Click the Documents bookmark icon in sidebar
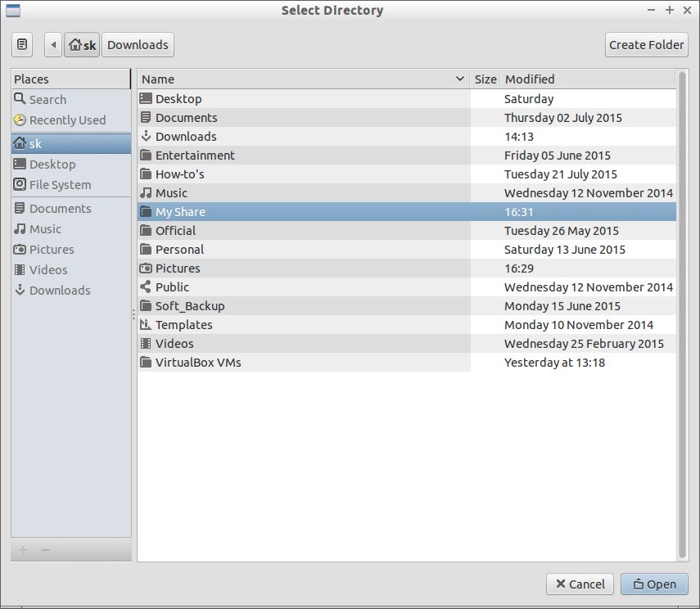Image resolution: width=700 pixels, height=609 pixels. coord(20,208)
